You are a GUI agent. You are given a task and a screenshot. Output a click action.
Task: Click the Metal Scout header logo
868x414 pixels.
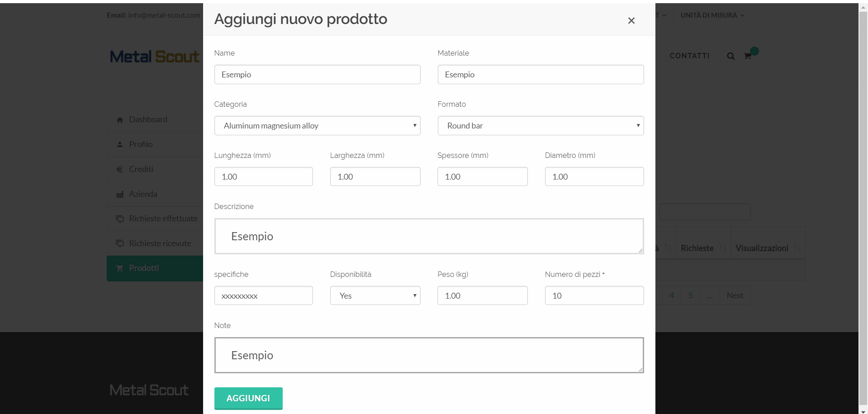coord(154,57)
